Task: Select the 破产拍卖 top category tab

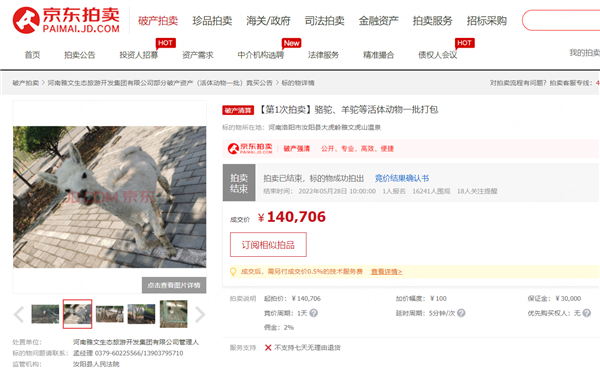Action: click(x=158, y=21)
